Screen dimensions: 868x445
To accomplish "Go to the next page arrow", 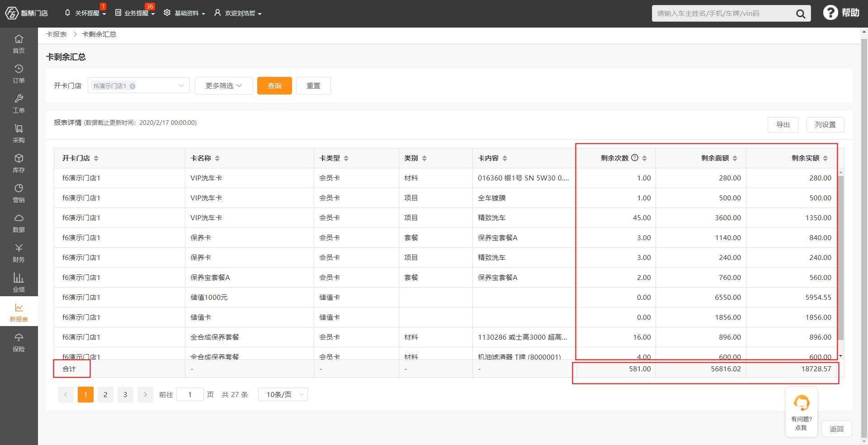I will click(x=145, y=394).
